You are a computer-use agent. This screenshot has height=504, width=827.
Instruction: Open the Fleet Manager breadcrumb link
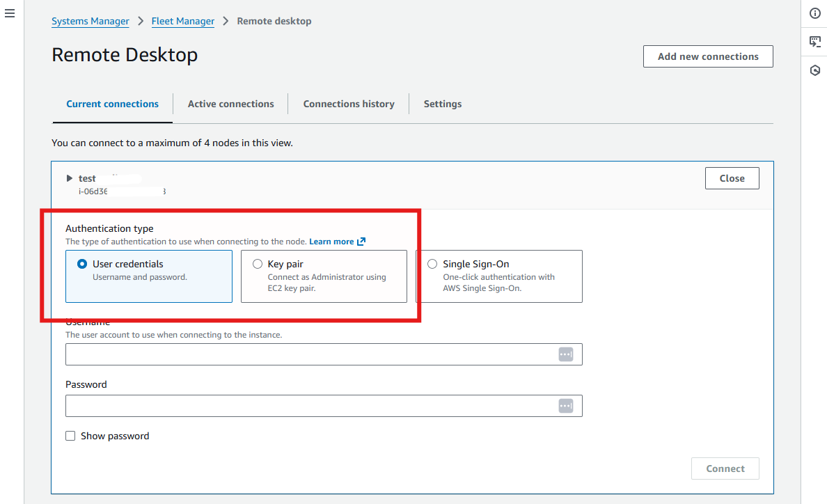(x=182, y=21)
